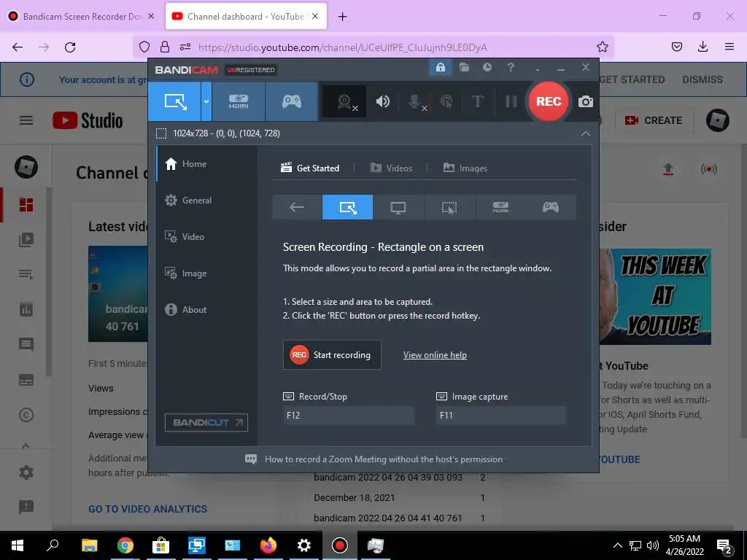Select HDMI device mode in selector row
This screenshot has height=560, width=747.
click(x=500, y=207)
